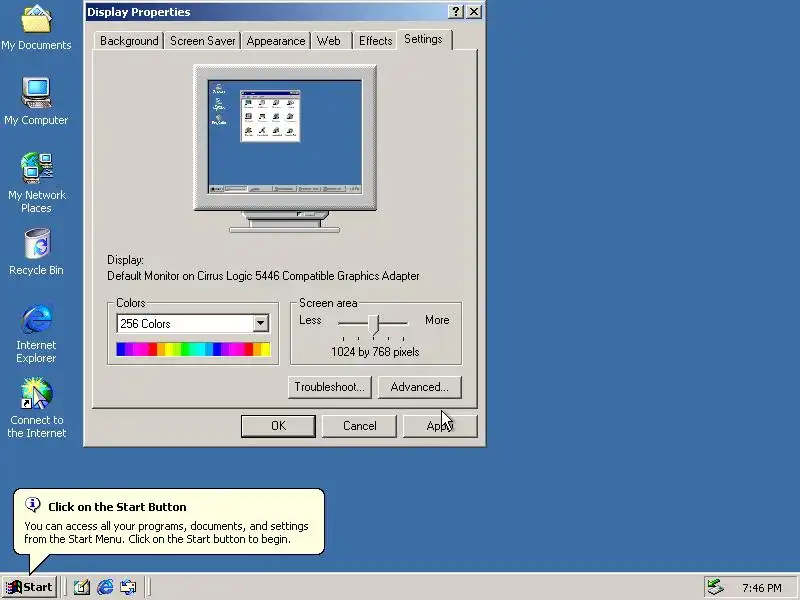Select the Settings tab
This screenshot has height=600, width=800.
pyautogui.click(x=423, y=39)
